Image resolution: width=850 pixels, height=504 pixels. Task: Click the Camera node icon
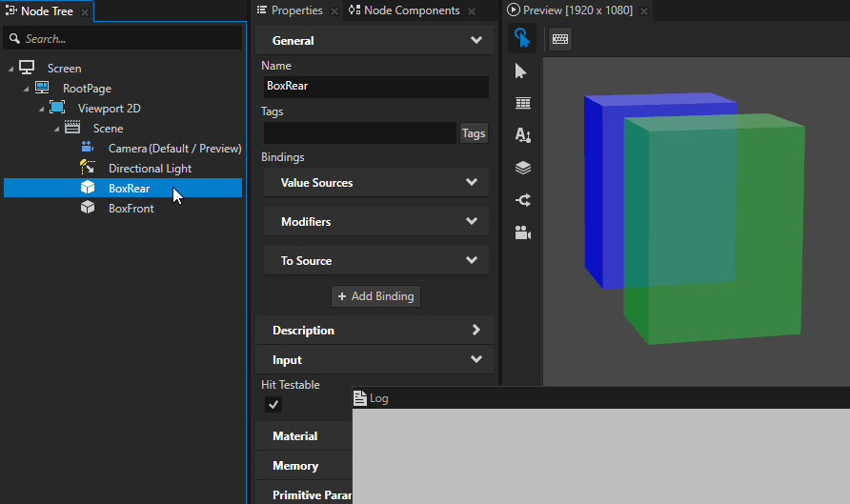point(88,147)
